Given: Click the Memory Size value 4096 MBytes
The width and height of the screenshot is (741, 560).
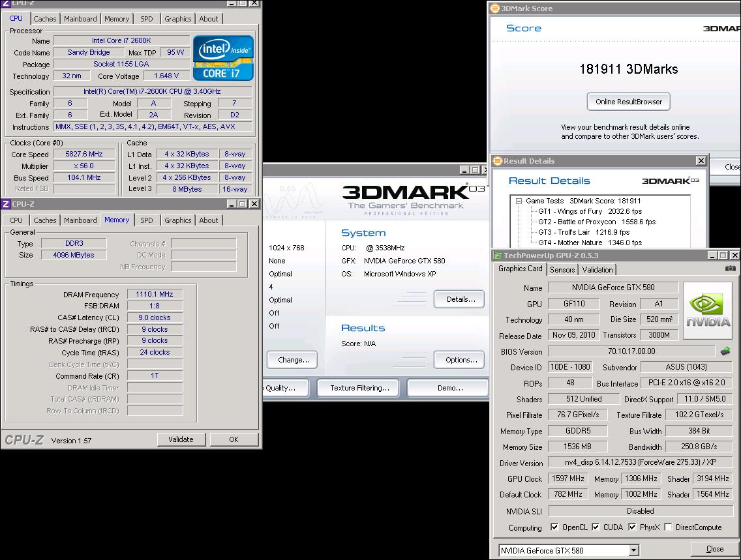Looking at the screenshot, I should coord(74,255).
